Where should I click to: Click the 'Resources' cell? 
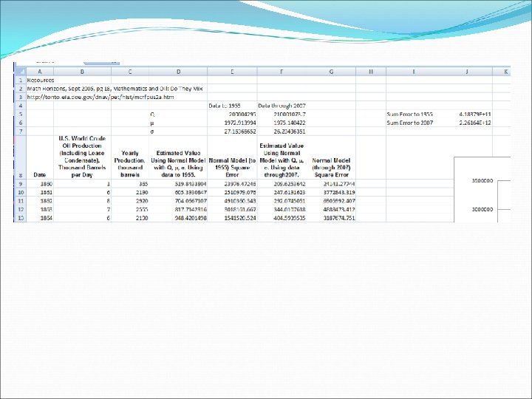pos(41,80)
